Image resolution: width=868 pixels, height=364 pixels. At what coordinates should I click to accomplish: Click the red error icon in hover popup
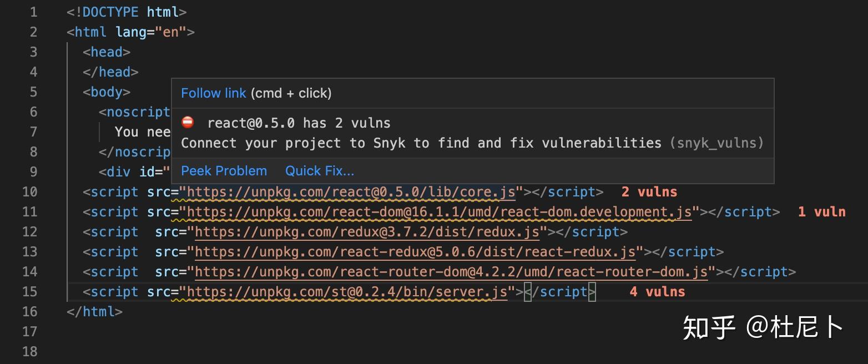[188, 123]
